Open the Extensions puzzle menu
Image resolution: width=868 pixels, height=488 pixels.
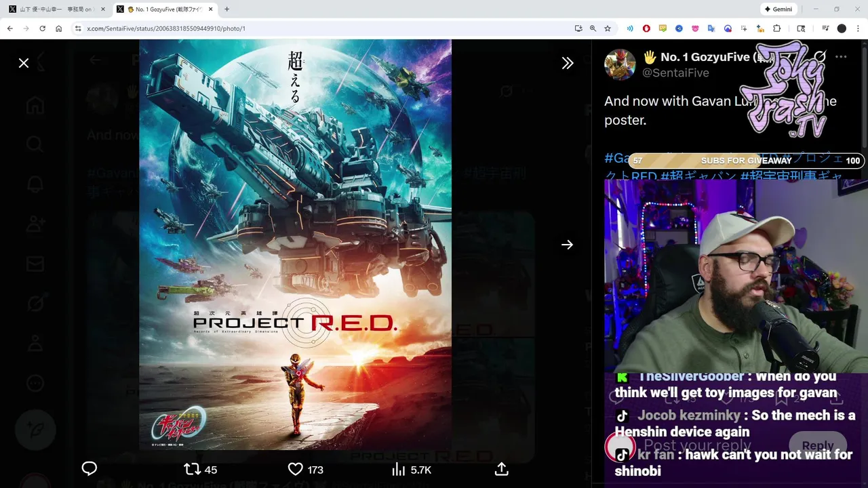(x=777, y=28)
